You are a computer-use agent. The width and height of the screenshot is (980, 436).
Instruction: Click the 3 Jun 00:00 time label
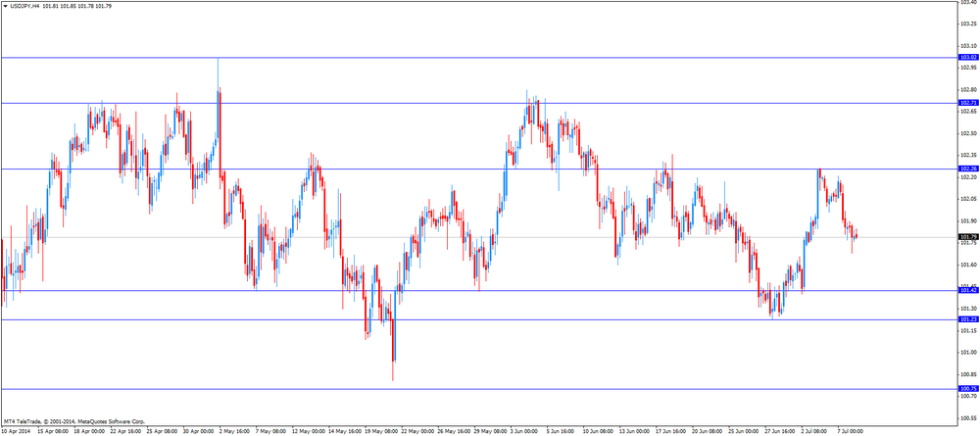click(x=525, y=432)
